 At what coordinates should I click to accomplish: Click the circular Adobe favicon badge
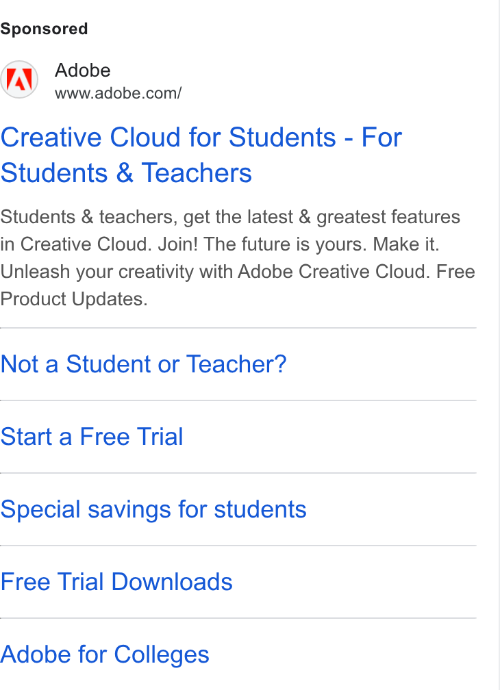coord(19,80)
